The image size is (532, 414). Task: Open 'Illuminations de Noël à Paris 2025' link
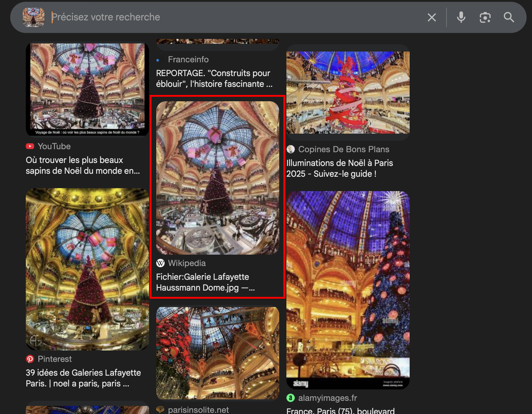(x=339, y=168)
